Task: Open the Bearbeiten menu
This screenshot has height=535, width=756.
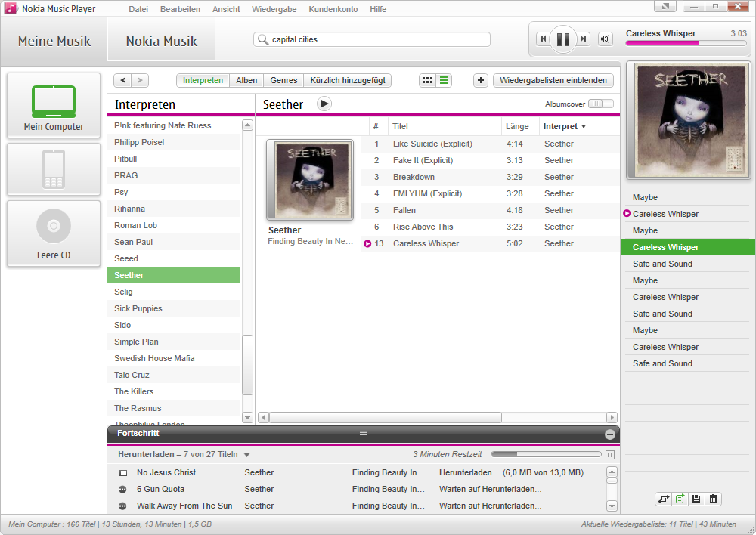Action: pos(180,9)
